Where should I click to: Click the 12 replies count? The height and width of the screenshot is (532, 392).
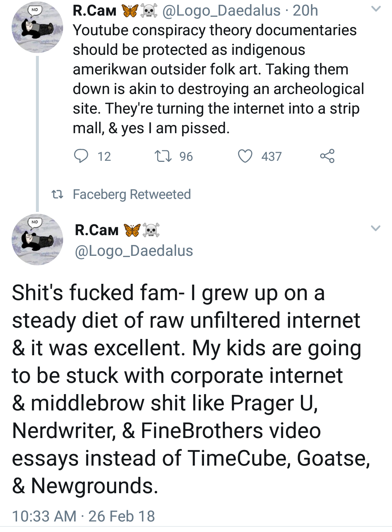104,156
